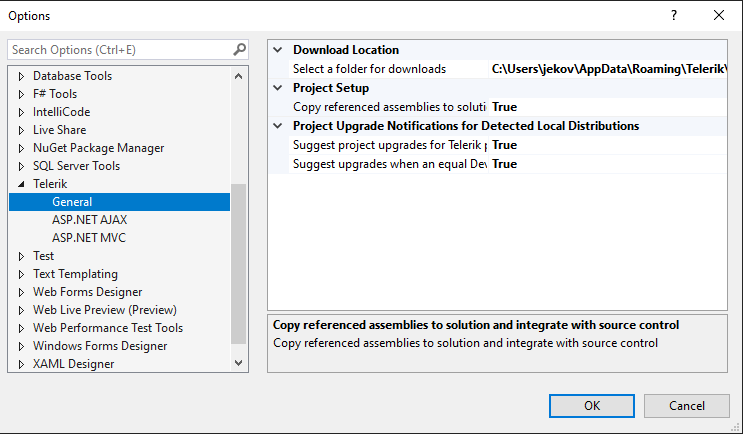Expand the NuGet Package Manager node
This screenshot has width=743, height=434.
[x=22, y=148]
